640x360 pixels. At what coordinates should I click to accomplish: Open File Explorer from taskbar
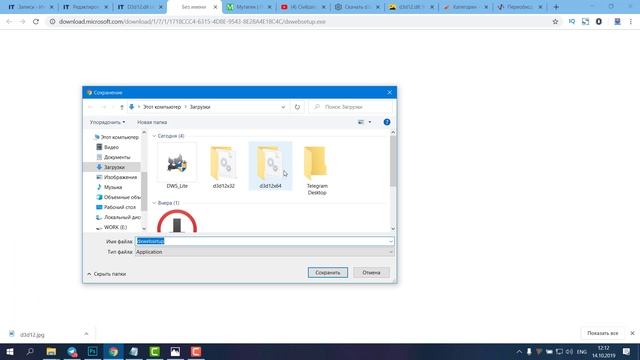(51, 351)
